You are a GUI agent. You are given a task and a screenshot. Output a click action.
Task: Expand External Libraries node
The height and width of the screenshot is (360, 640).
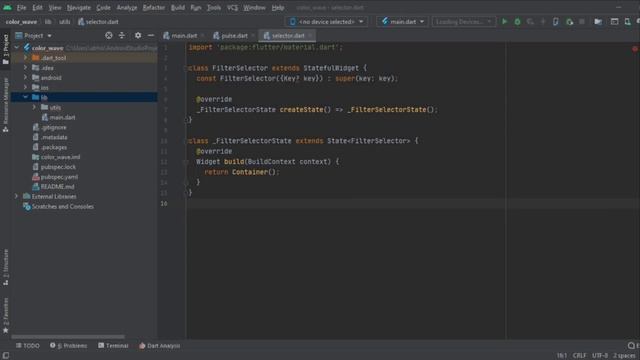[x=17, y=196]
